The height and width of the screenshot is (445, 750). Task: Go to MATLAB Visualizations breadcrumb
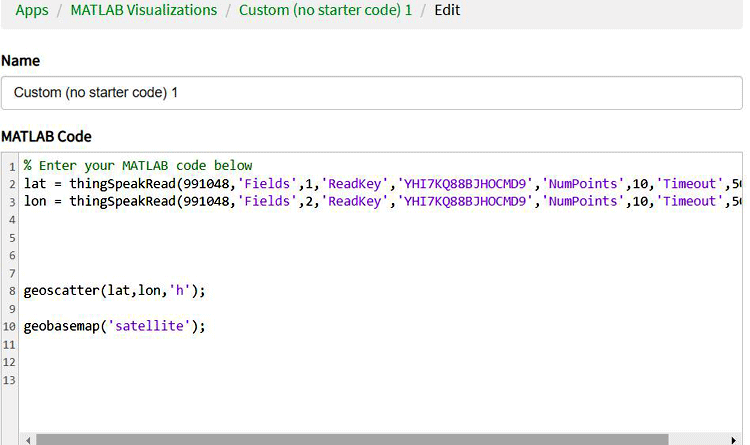pos(143,10)
